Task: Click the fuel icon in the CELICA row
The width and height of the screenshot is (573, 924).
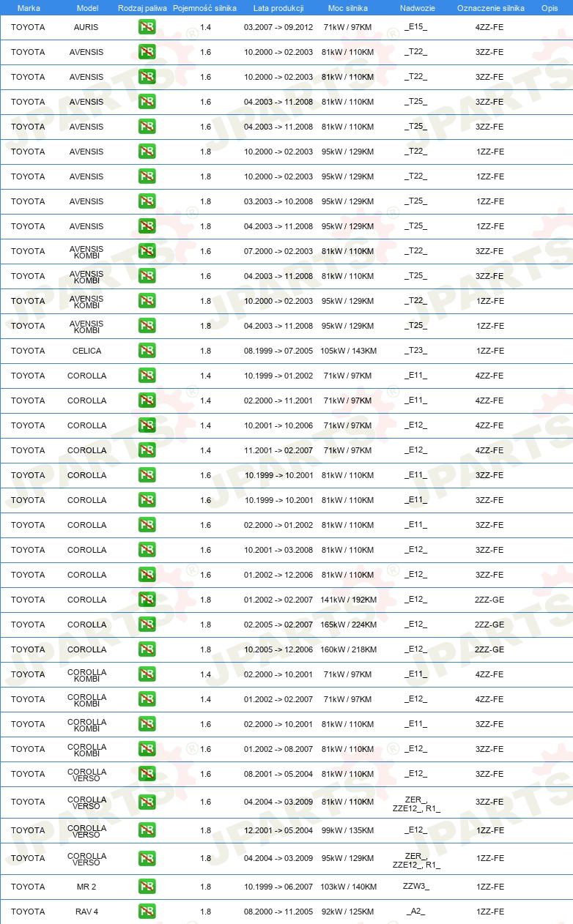Action: (147, 351)
